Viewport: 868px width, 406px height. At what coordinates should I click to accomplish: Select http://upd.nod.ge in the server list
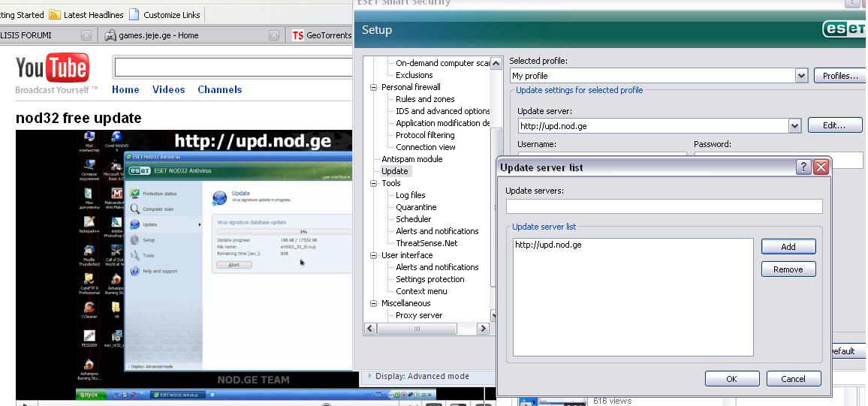(x=548, y=245)
